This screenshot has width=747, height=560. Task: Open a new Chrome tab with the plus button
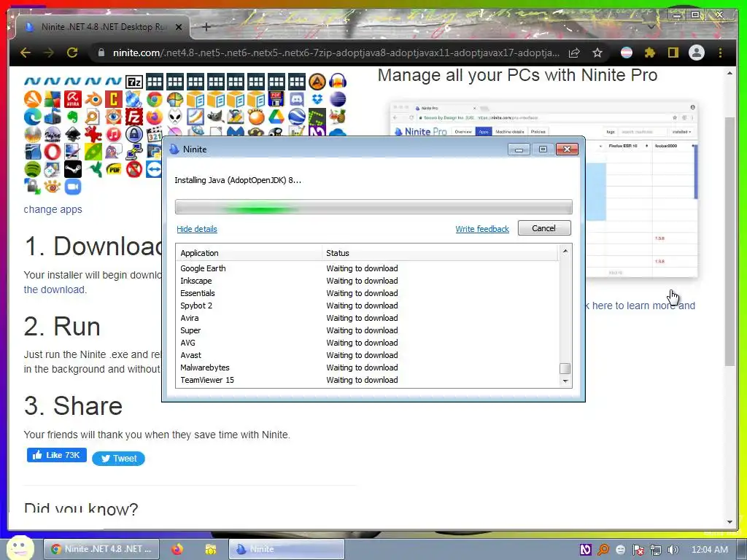[206, 27]
